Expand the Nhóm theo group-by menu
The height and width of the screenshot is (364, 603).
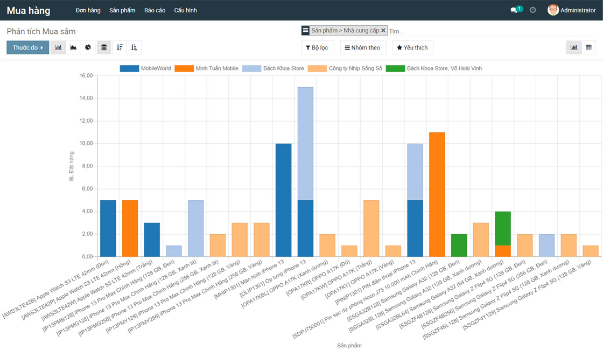click(x=362, y=47)
